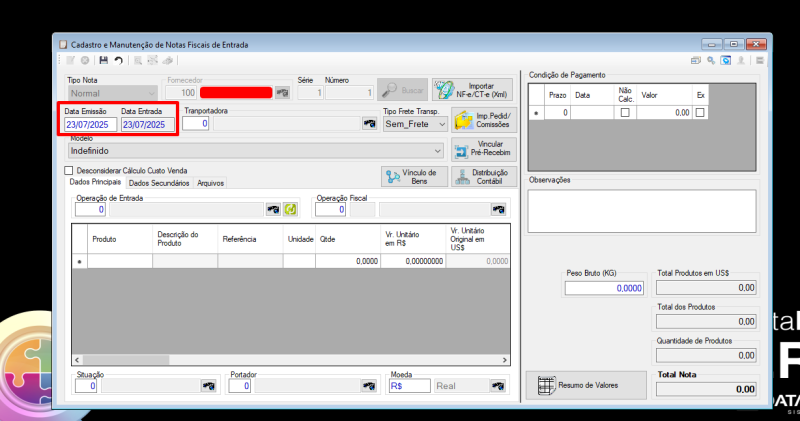Click the Situação code field

click(x=86, y=386)
